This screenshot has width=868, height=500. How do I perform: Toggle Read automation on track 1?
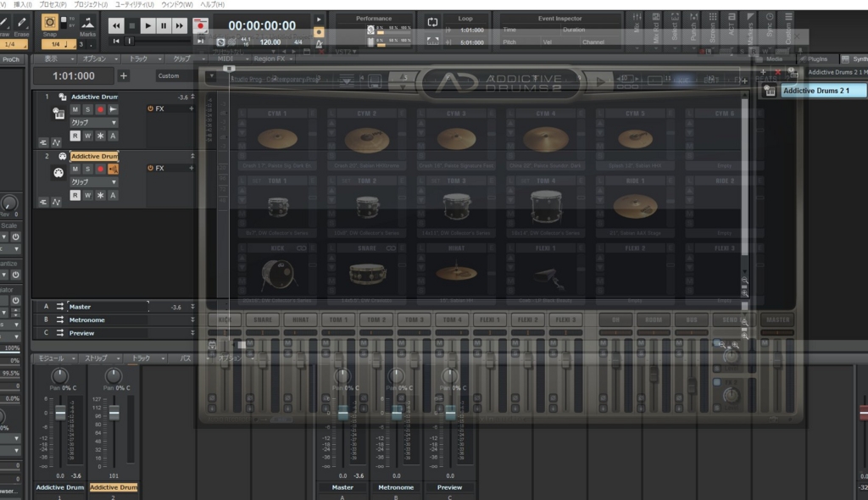click(75, 136)
